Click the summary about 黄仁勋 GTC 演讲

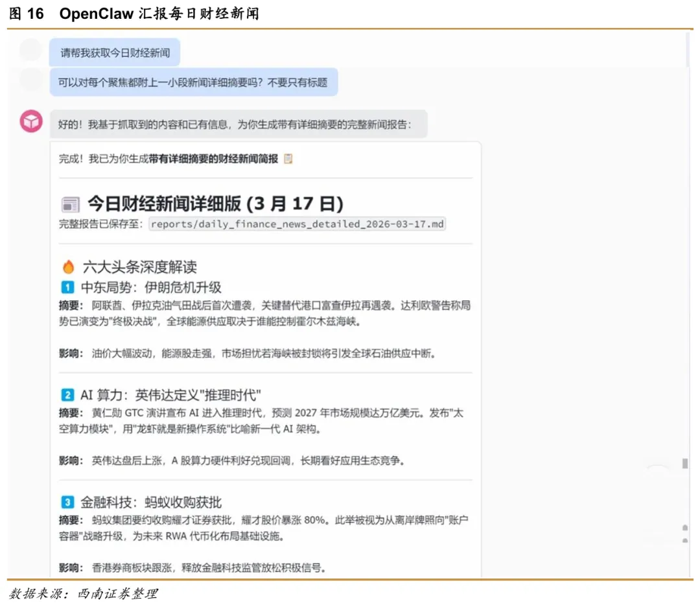pos(261,421)
